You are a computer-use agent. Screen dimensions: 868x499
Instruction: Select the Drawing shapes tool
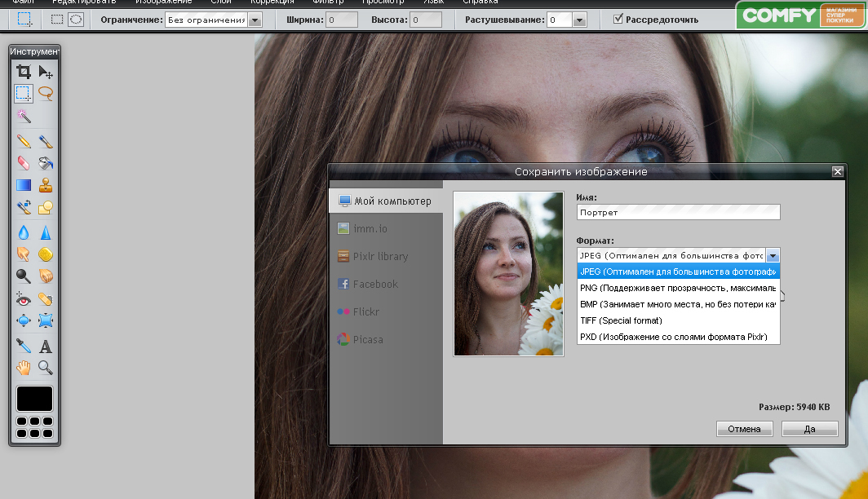pyautogui.click(x=46, y=207)
